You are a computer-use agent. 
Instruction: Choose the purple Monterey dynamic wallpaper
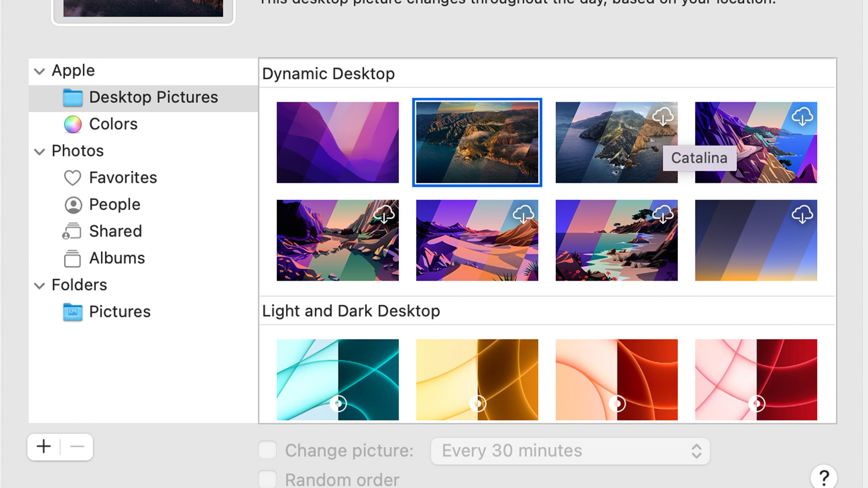pos(337,142)
